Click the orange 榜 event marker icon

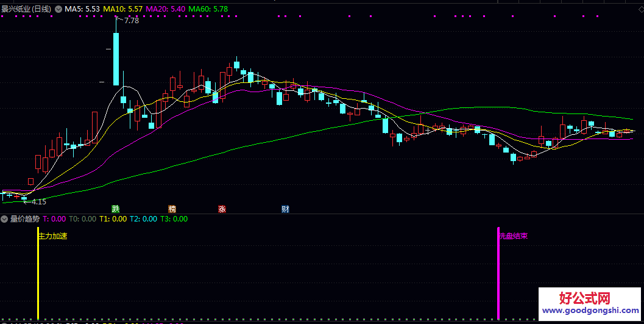coord(172,209)
